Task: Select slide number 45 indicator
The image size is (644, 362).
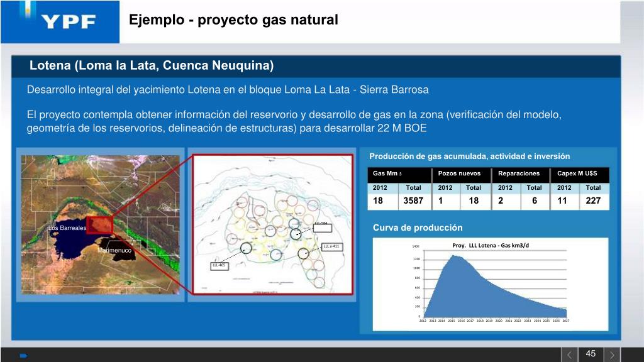Action: (591, 354)
